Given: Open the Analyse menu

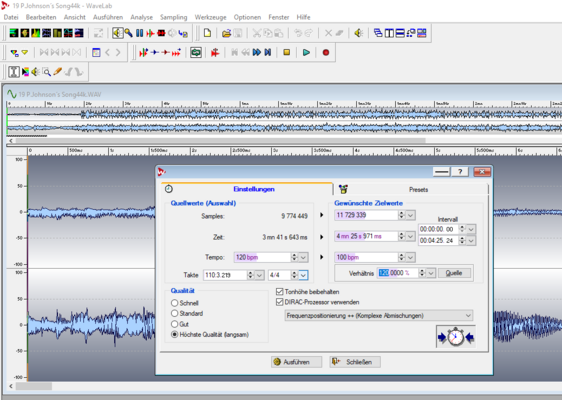Looking at the screenshot, I should pos(141,17).
